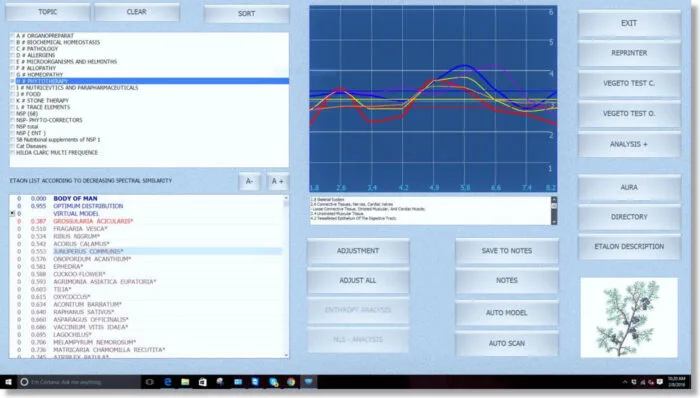Click the Cortana search box
The image size is (700, 398).
coord(79,382)
